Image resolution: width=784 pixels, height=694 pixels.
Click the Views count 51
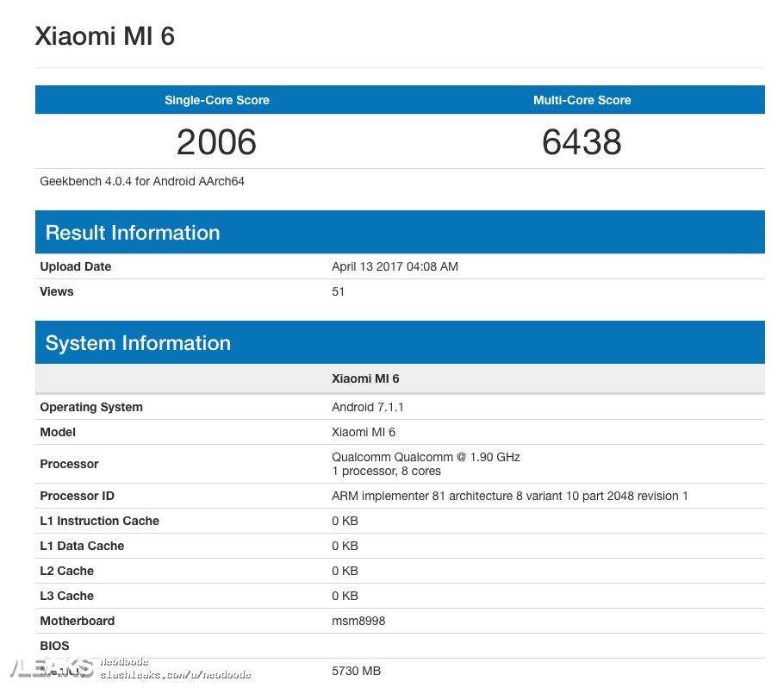(x=337, y=291)
